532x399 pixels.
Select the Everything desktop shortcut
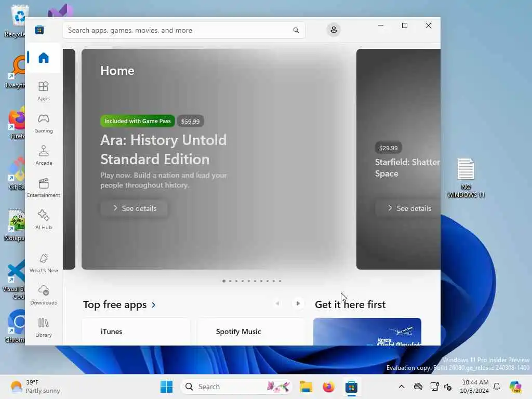click(15, 71)
